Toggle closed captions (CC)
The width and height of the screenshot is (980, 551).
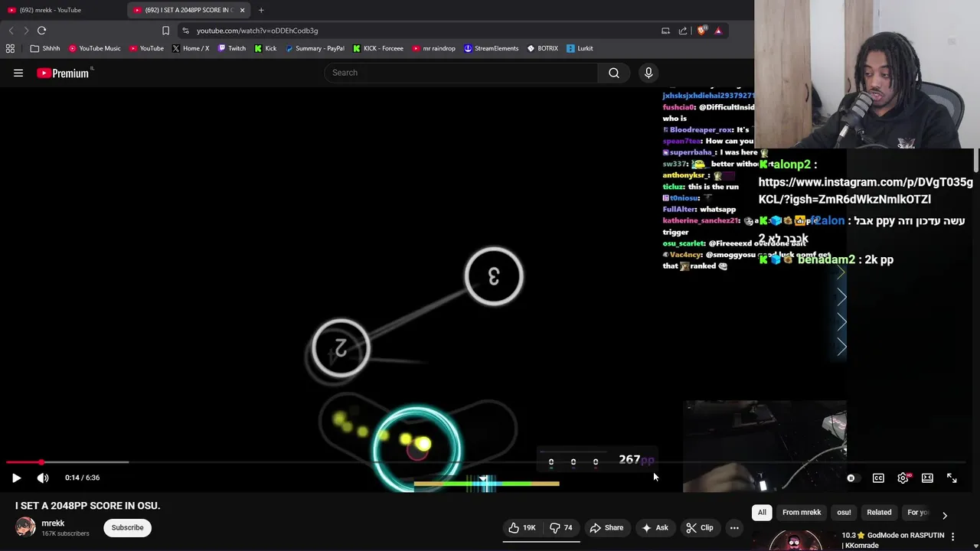tap(878, 478)
